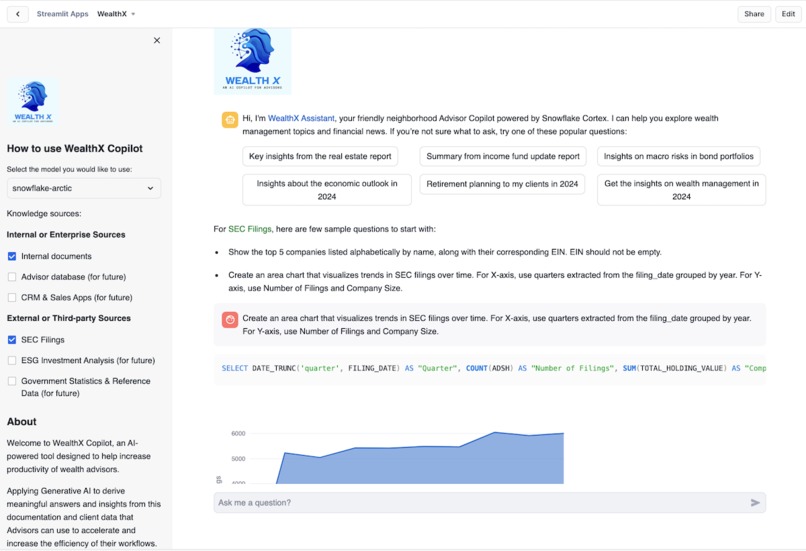
Task: Click the SQL SELECT code block
Action: pyautogui.click(x=490, y=369)
